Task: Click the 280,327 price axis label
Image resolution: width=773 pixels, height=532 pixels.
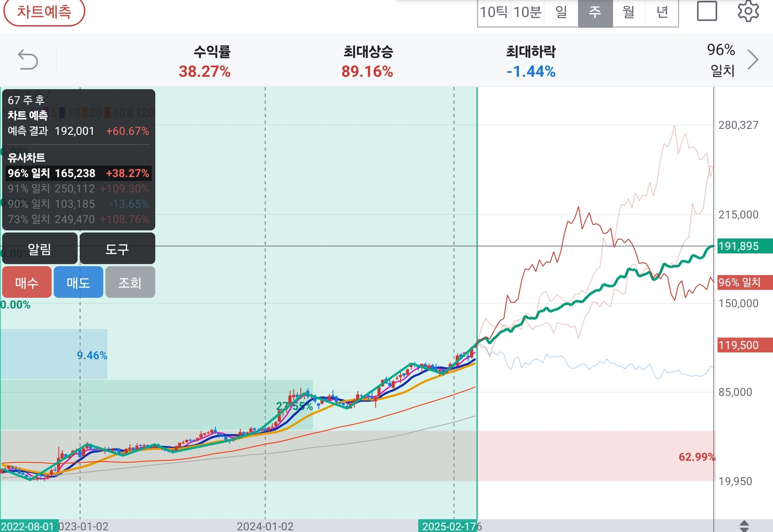Action: point(738,125)
